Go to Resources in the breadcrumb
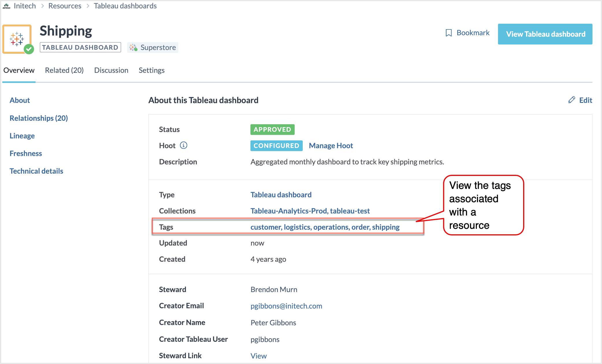The width and height of the screenshot is (602, 364). pos(65,6)
